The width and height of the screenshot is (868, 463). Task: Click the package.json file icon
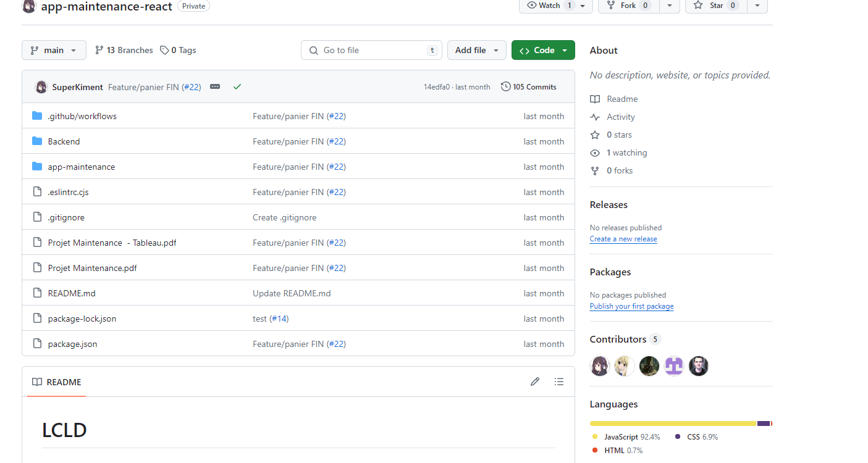[37, 344]
